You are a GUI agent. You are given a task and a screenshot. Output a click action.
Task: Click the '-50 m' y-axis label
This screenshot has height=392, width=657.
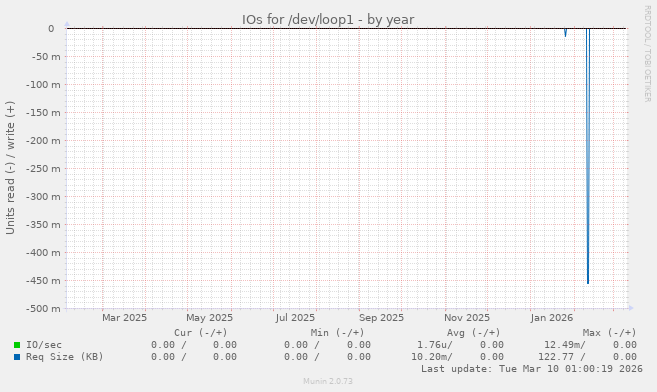pyautogui.click(x=46, y=57)
